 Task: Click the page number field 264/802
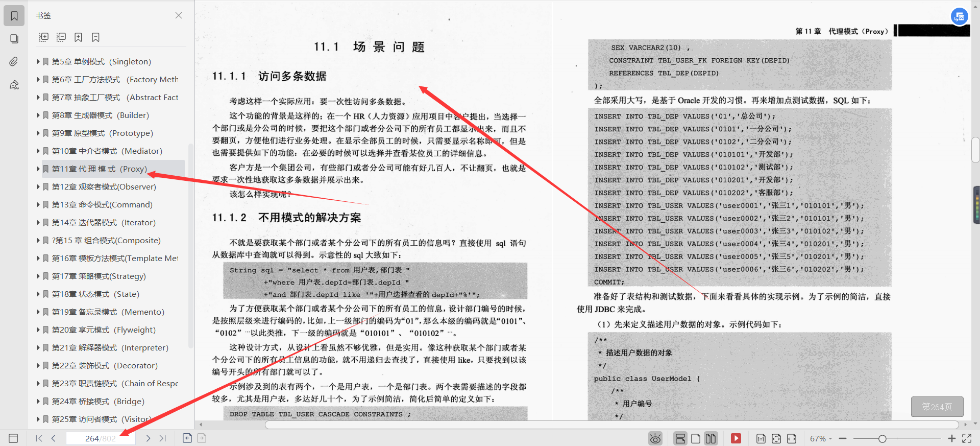point(101,438)
